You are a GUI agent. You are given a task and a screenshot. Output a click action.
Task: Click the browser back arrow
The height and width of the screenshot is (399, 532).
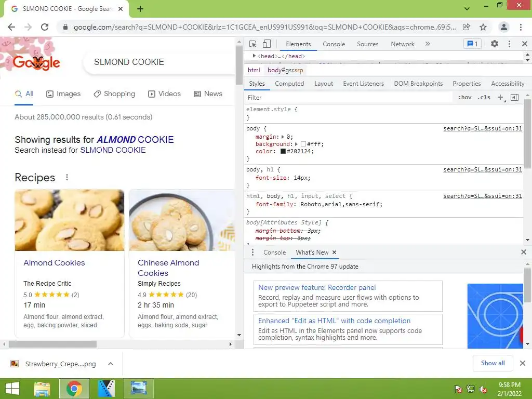(x=11, y=27)
